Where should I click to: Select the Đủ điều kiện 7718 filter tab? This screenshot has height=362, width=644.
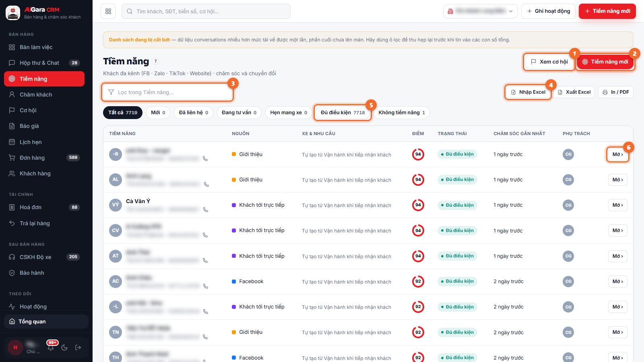click(x=343, y=113)
